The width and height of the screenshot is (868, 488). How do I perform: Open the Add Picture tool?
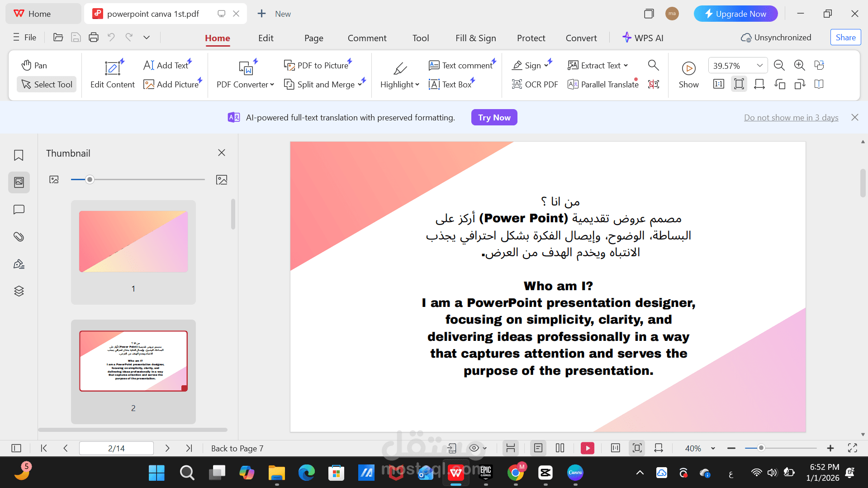172,84
